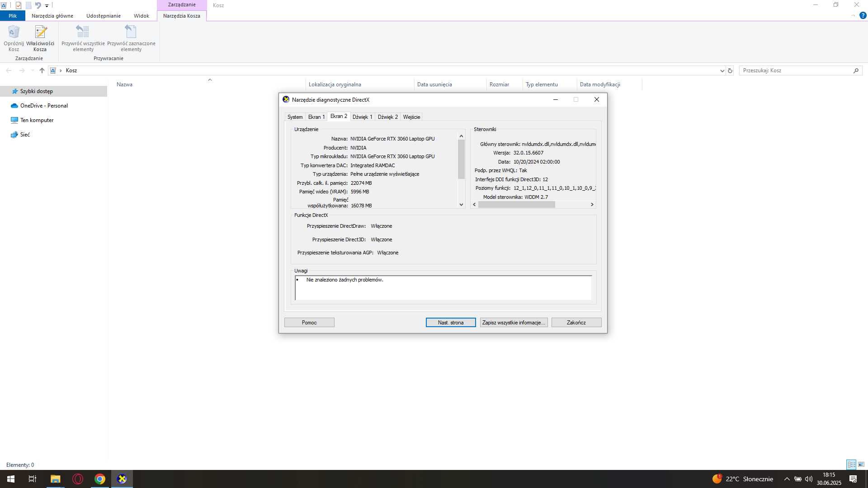868x488 pixels.
Task: Click the Explorer forward arrow
Action: pyautogui.click(x=22, y=70)
